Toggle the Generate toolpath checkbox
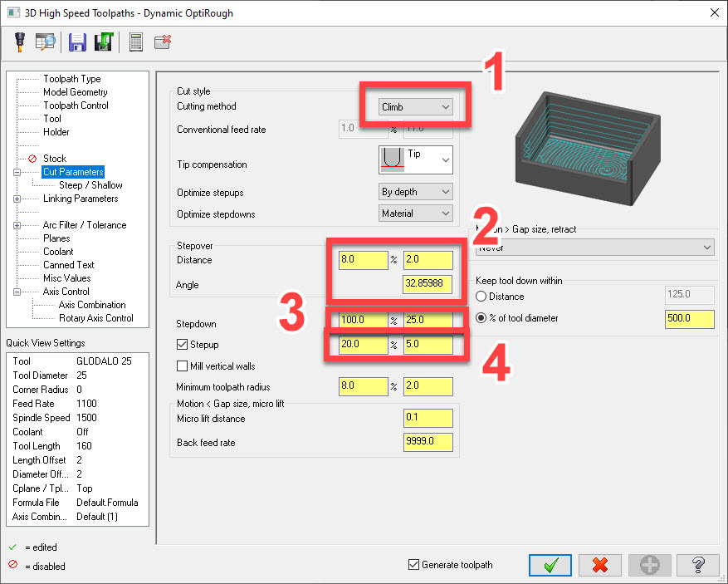 pyautogui.click(x=414, y=565)
